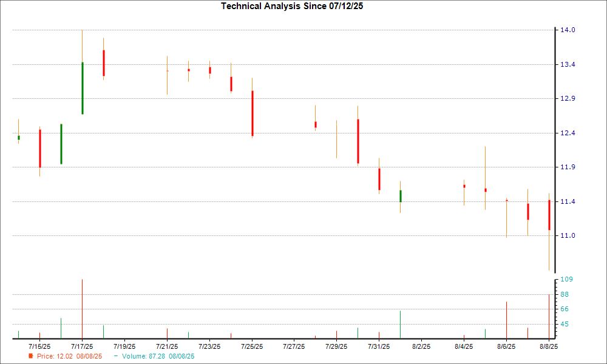Click the 8/2/25 date label
Viewport: 607px width, 364px height.
click(421, 346)
